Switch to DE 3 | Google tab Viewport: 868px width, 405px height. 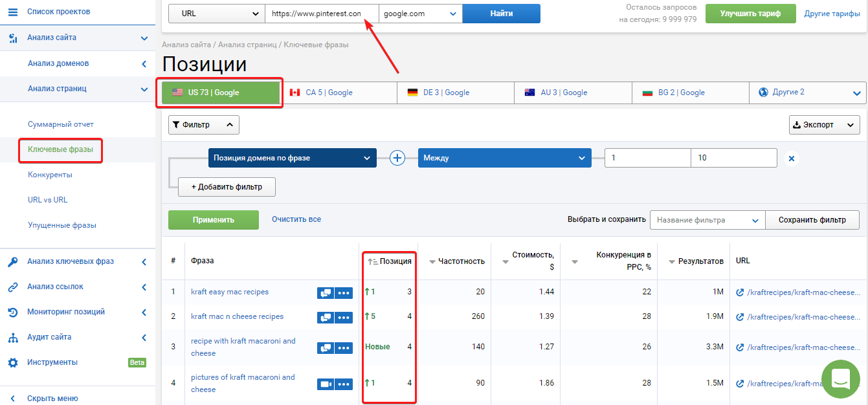click(x=456, y=93)
